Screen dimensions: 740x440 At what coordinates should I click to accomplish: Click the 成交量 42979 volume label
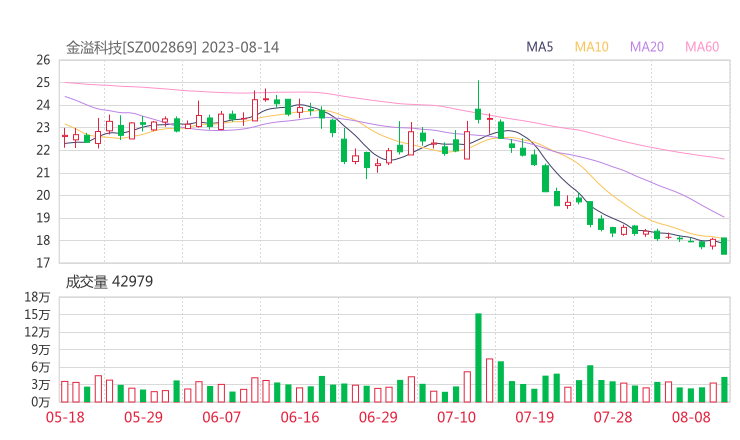click(109, 282)
